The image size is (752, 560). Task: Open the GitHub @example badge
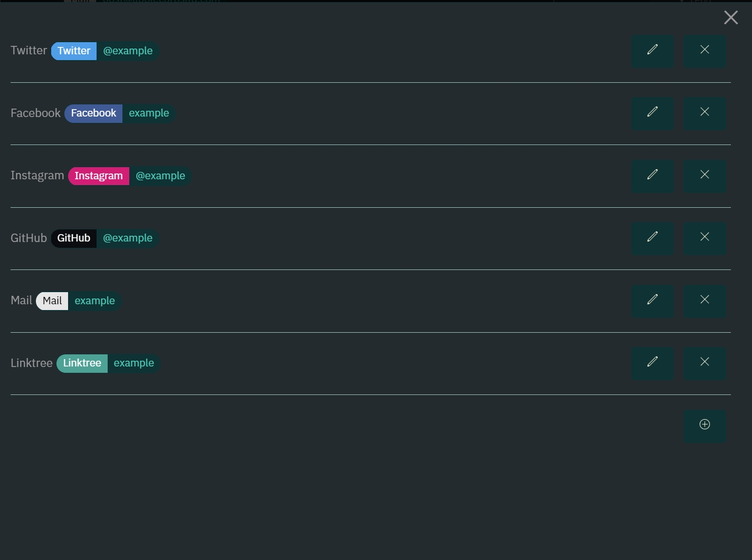tap(105, 238)
